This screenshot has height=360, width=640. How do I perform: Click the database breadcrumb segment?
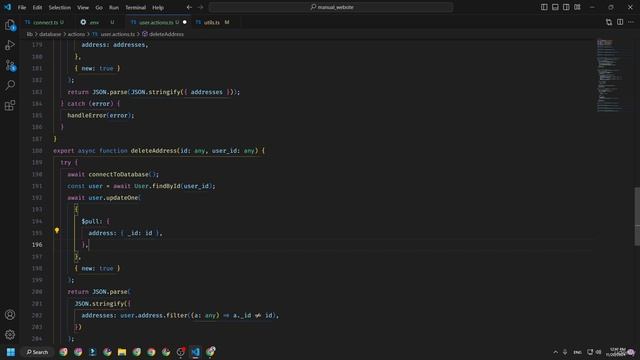50,34
